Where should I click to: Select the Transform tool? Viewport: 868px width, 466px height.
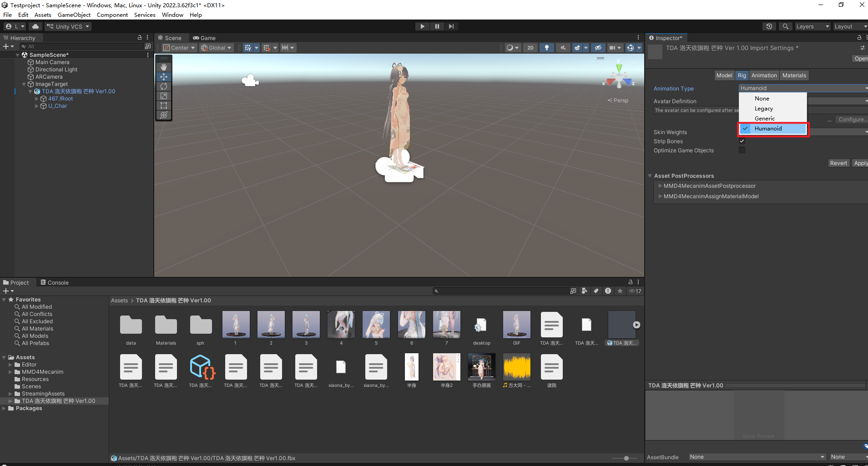tap(164, 115)
